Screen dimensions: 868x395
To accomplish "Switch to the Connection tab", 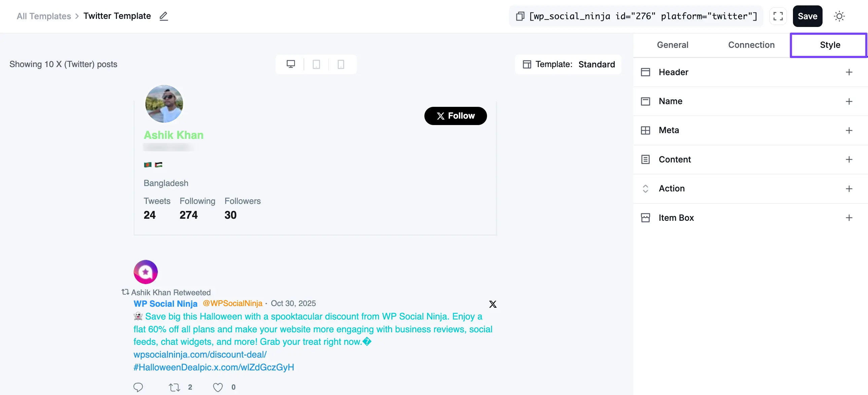I will (x=752, y=44).
